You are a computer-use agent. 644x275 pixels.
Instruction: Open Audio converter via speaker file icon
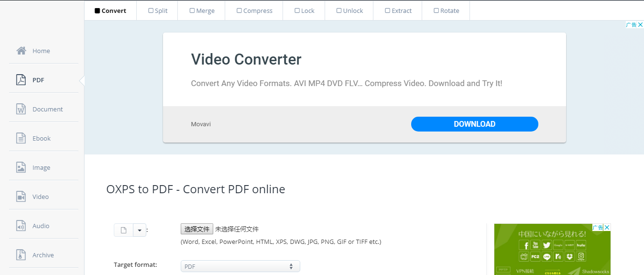(x=21, y=226)
